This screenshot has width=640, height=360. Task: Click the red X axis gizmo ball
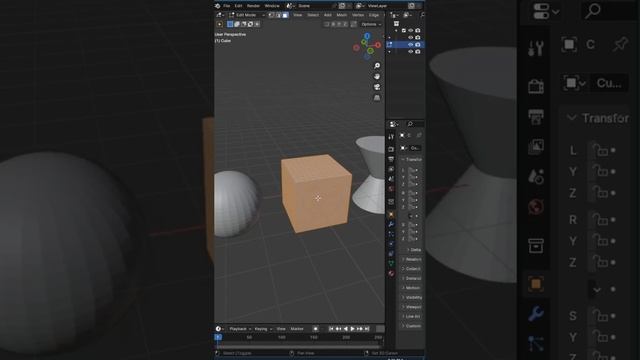pos(378,45)
